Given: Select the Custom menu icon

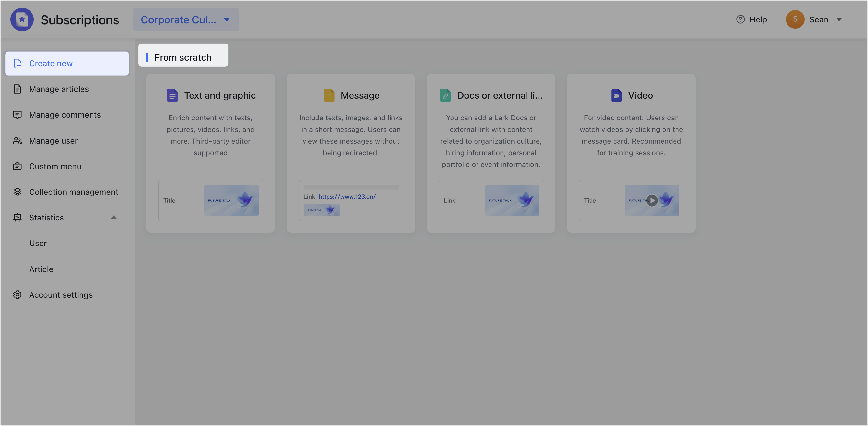Looking at the screenshot, I should coord(18,166).
